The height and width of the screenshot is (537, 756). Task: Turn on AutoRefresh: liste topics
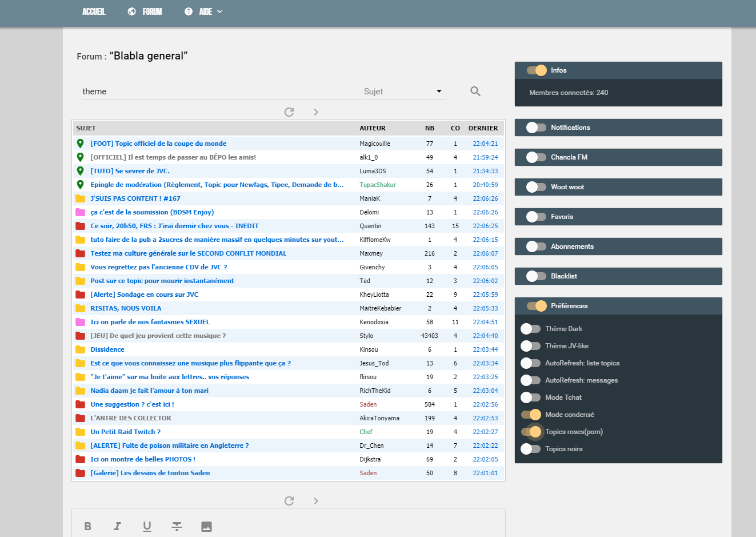pos(530,363)
